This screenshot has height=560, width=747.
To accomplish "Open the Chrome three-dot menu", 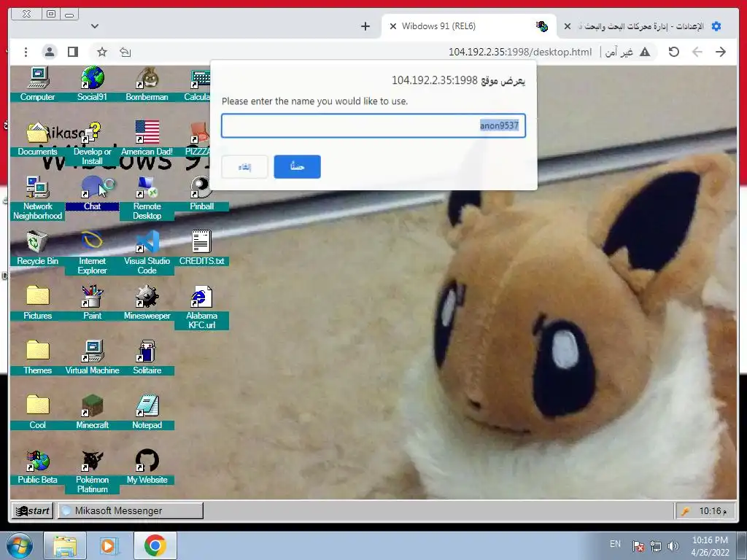I will coord(26,52).
